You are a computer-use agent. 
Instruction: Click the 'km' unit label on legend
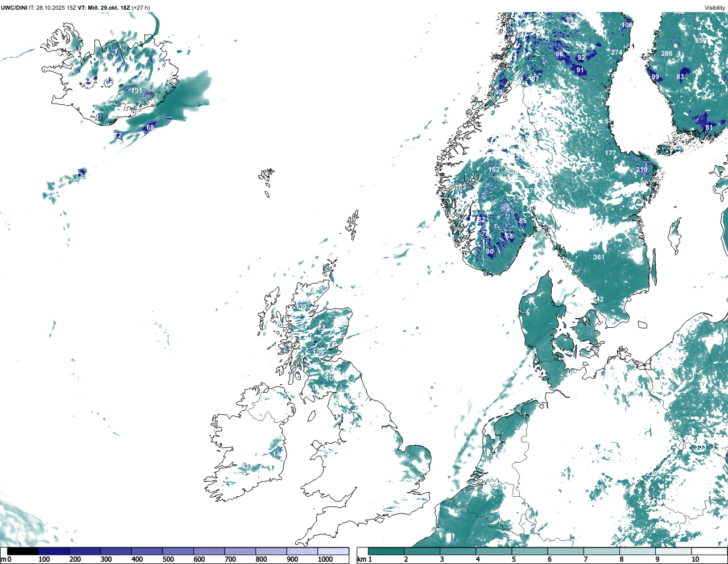tap(362, 559)
